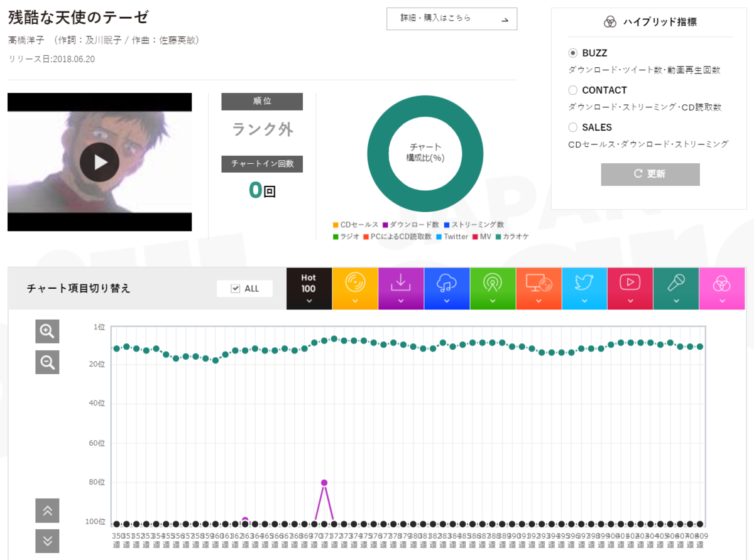Uncheck the ALL checkbox
The width and height of the screenshot is (754, 560).
click(x=236, y=289)
